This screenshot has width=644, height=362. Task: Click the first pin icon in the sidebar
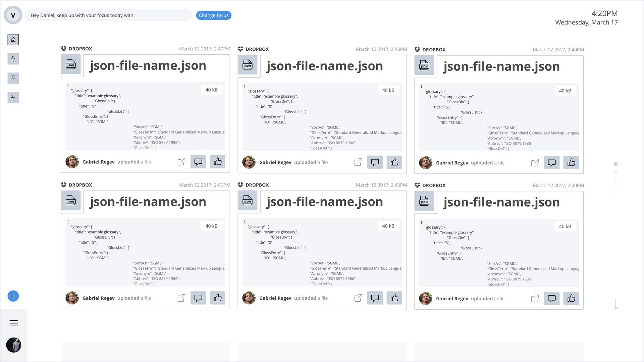pos(13,59)
